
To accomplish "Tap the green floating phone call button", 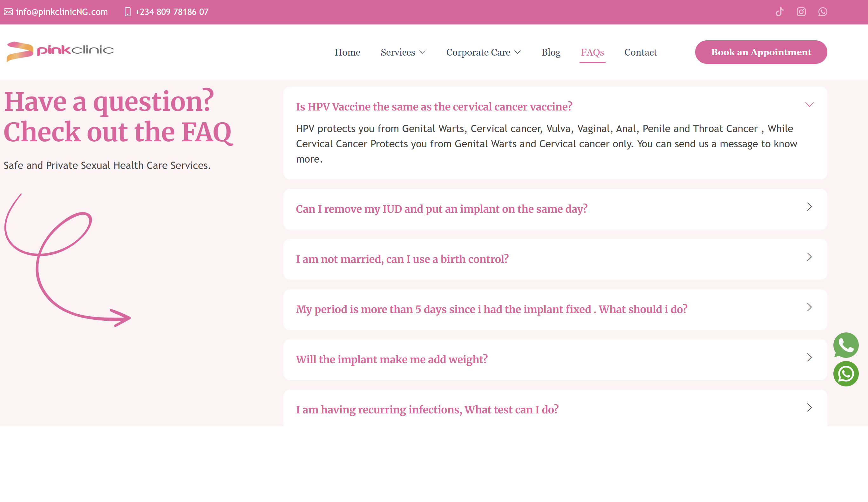I will click(x=846, y=345).
